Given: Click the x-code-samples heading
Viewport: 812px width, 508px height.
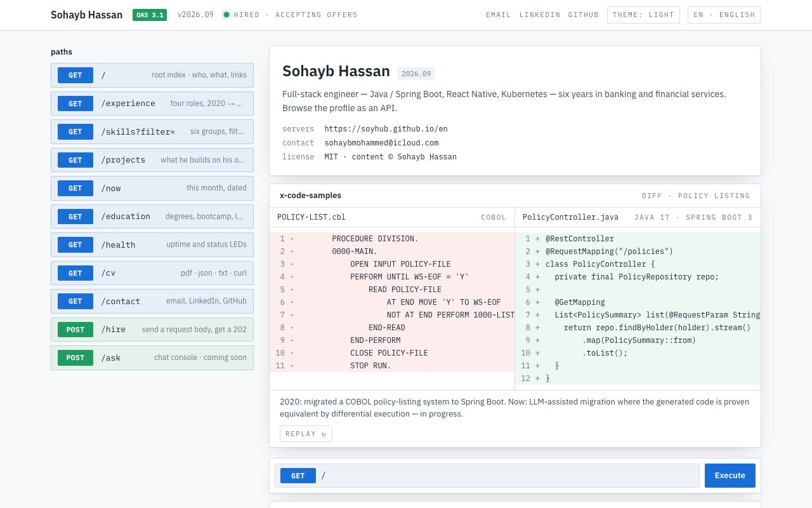Looking at the screenshot, I should click(310, 196).
